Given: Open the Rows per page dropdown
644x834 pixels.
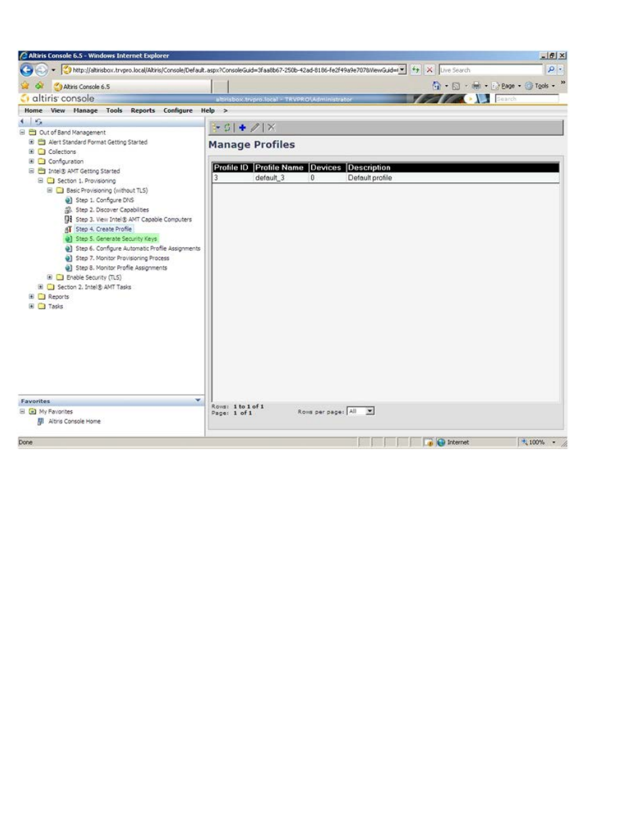Looking at the screenshot, I should [x=370, y=411].
